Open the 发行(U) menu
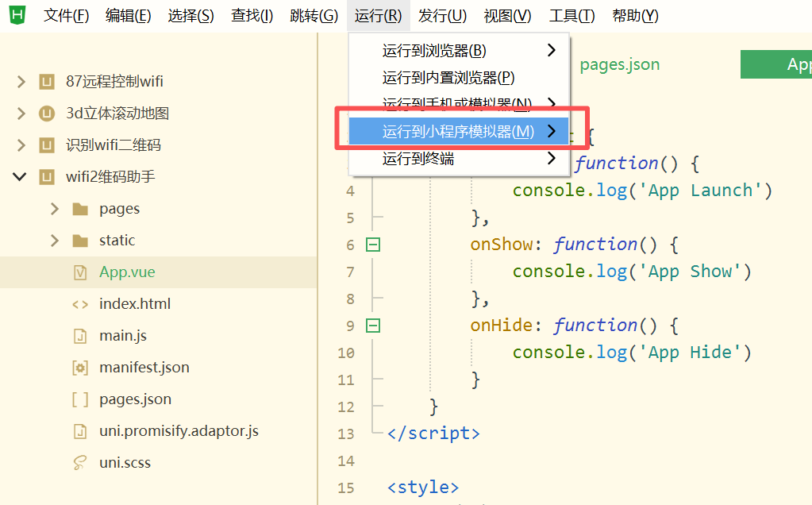812x505 pixels. pos(442,16)
